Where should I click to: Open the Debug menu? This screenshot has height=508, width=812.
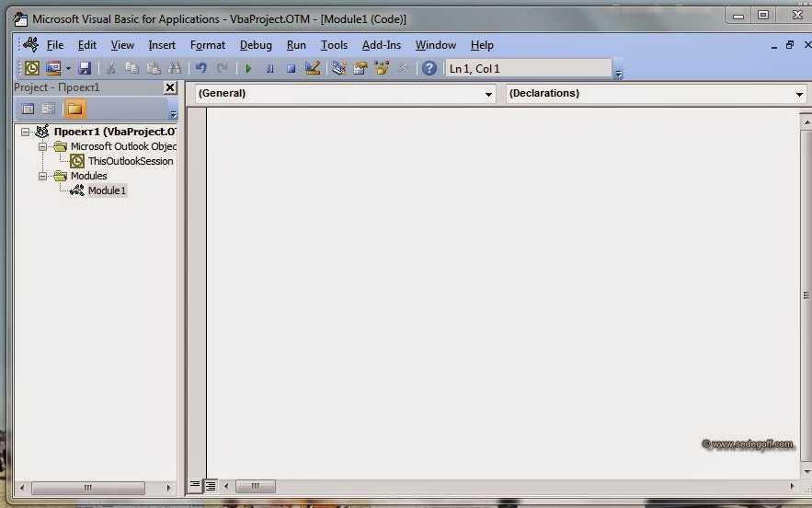tap(256, 45)
